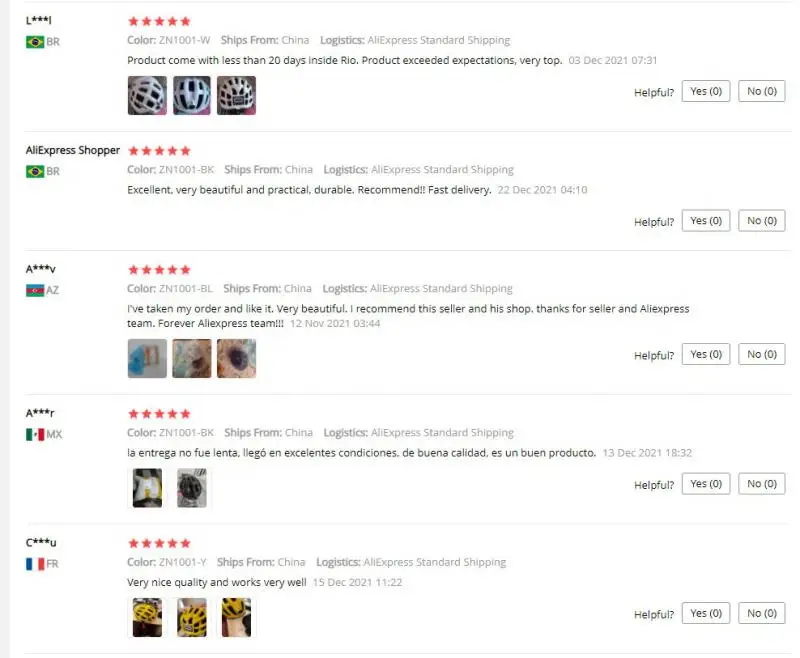Open second white helmet photo in L***l review
Viewport: 800px width, 658px height.
192,95
